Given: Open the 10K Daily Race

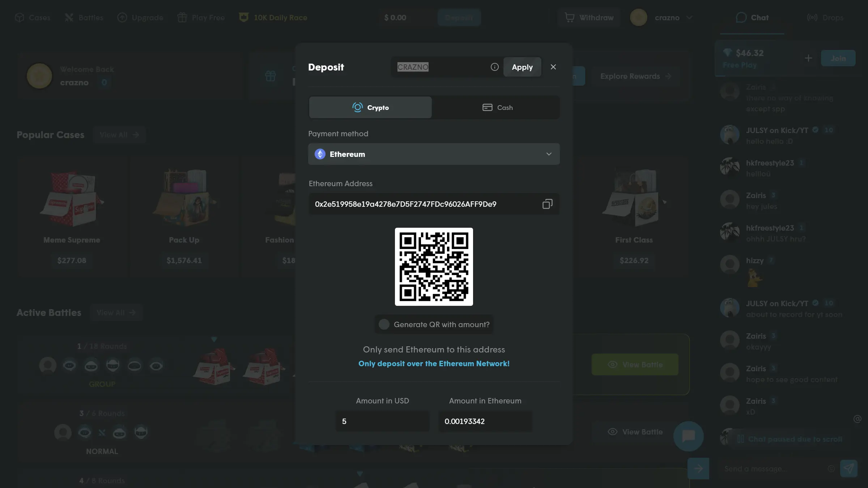Looking at the screenshot, I should click(273, 17).
